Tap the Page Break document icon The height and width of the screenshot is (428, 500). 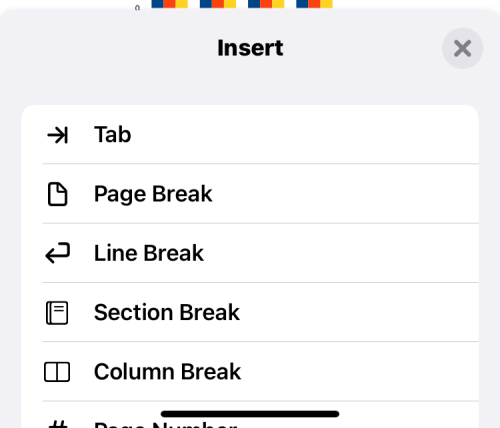pos(57,194)
